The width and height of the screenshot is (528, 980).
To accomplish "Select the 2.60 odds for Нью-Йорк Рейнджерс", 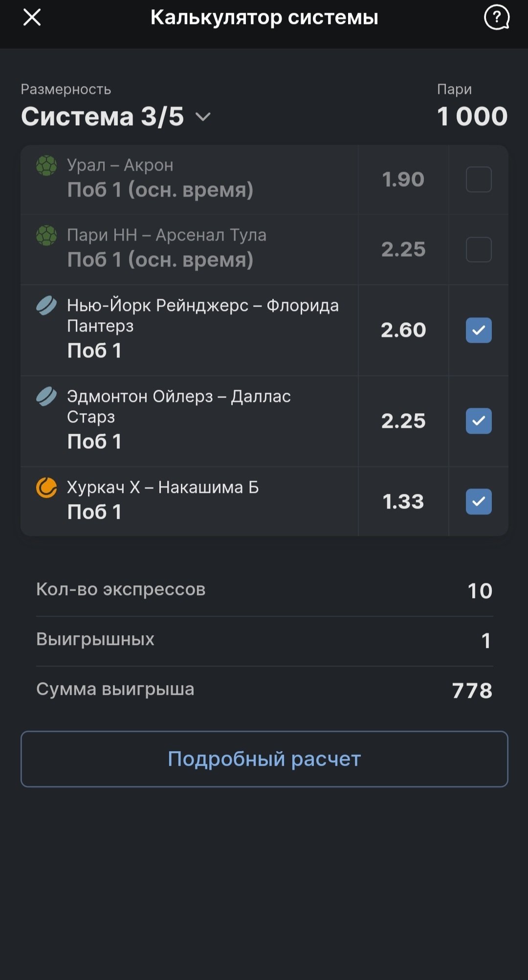I will click(403, 330).
